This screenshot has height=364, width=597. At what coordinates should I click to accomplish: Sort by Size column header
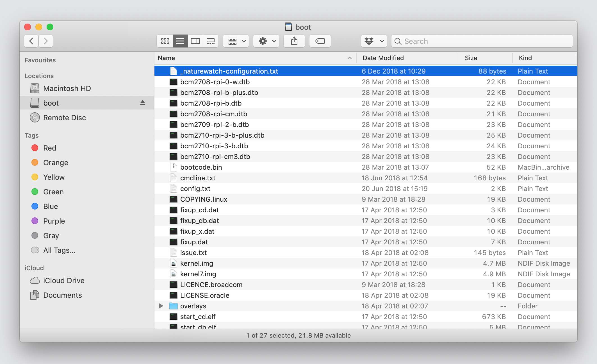pos(471,58)
